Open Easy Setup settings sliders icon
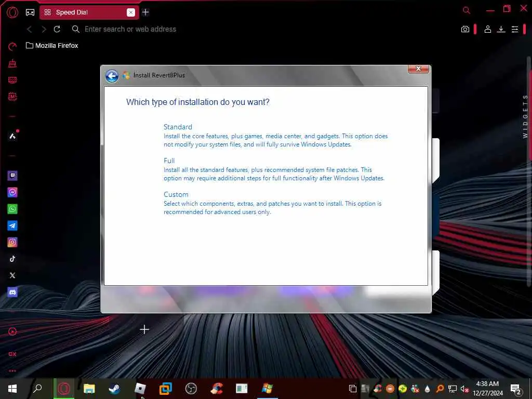The width and height of the screenshot is (532, 399). (515, 29)
